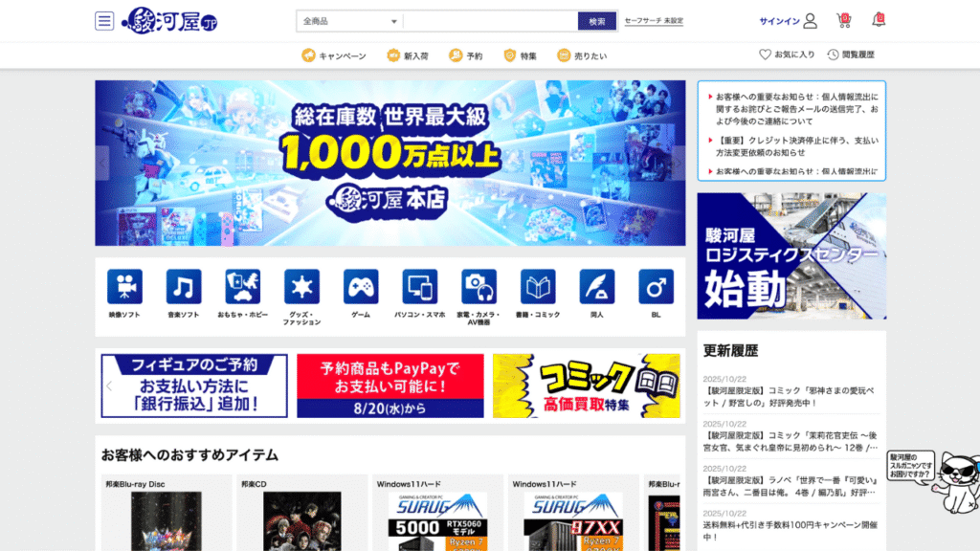This screenshot has width=980, height=551.
Task: Open the notifications bell icon
Action: tap(878, 20)
